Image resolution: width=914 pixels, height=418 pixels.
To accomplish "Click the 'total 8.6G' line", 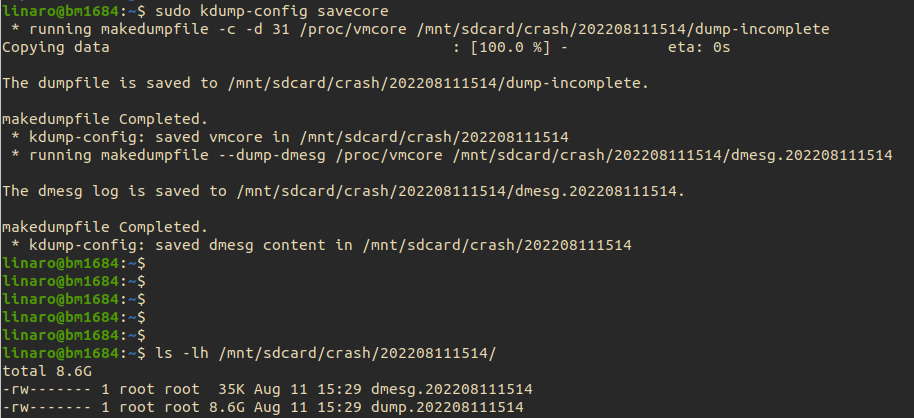I will [x=47, y=371].
